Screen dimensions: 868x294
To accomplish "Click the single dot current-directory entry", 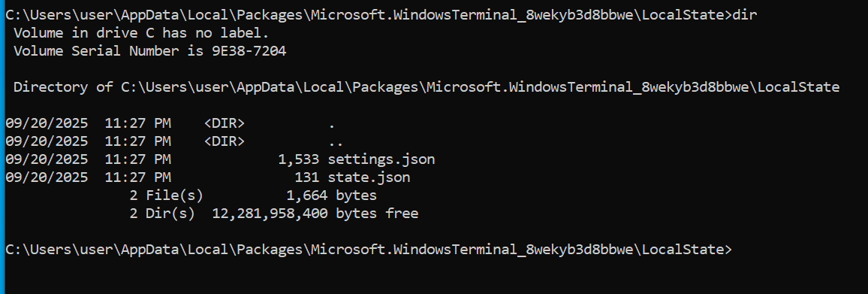I will (332, 123).
